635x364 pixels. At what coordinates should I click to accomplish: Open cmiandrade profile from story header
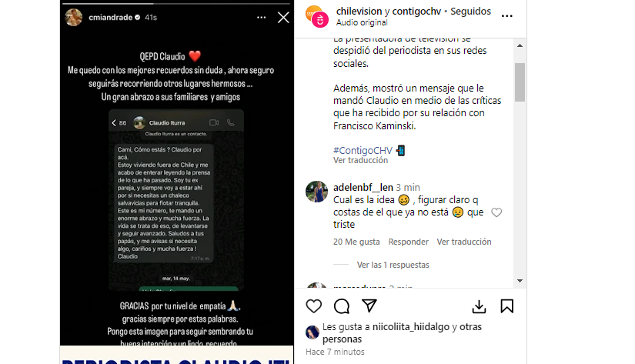coord(110,18)
